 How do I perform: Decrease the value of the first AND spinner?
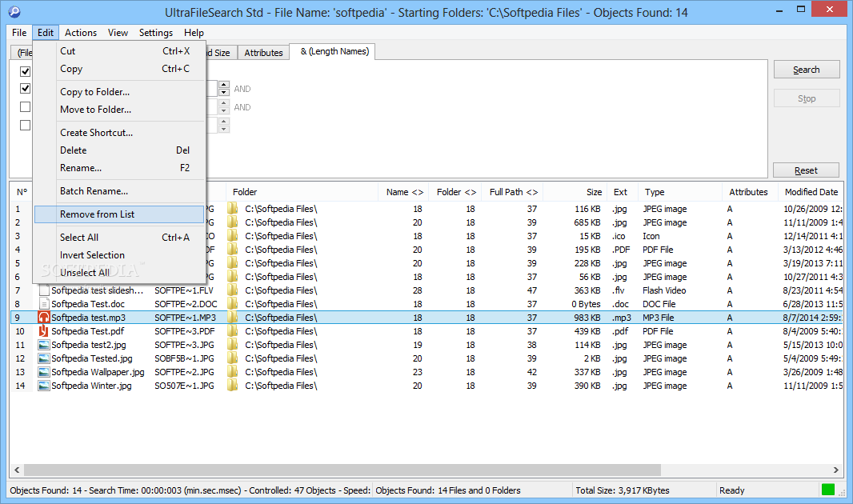(223, 93)
